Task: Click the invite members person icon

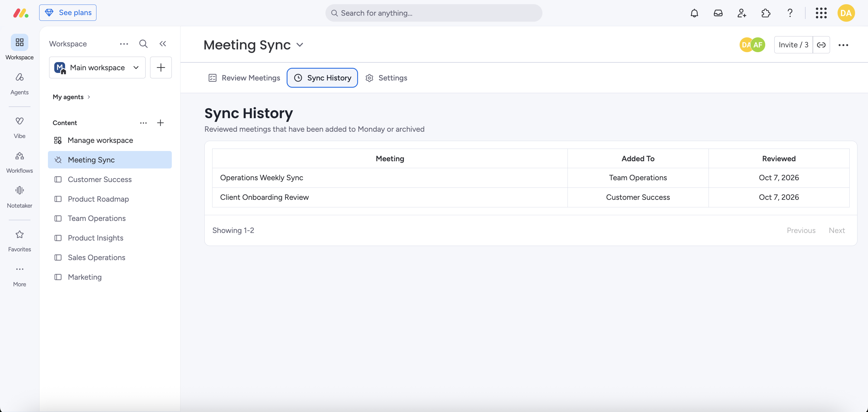Action: (x=742, y=13)
